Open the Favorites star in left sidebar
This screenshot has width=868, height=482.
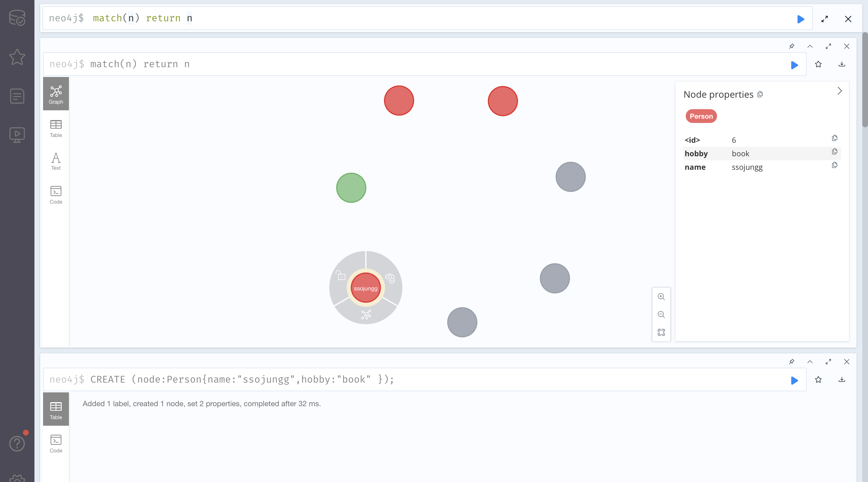pos(17,57)
